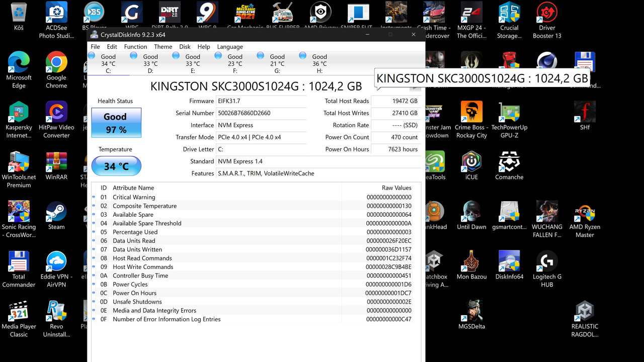Open Google Chrome desktop shortcut
Viewport: 644px width, 362px height.
tap(56, 70)
